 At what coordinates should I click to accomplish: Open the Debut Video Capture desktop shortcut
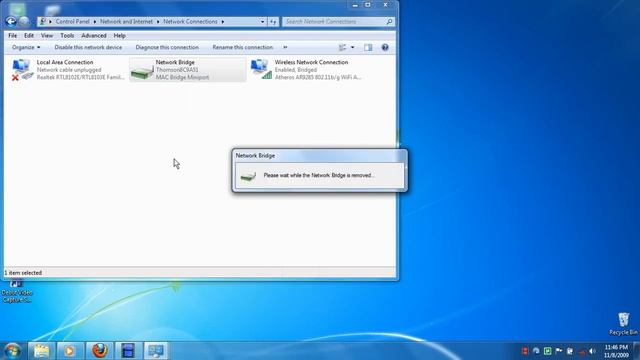click(17, 292)
